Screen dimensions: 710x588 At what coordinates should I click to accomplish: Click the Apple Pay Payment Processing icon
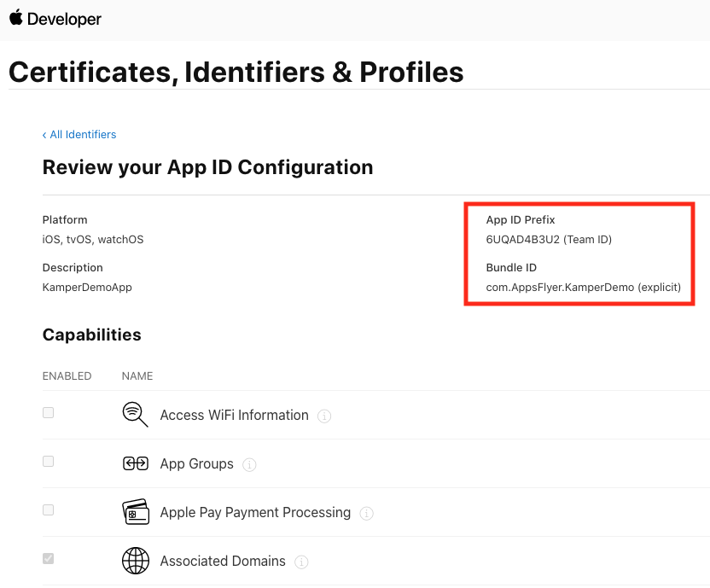(x=136, y=512)
